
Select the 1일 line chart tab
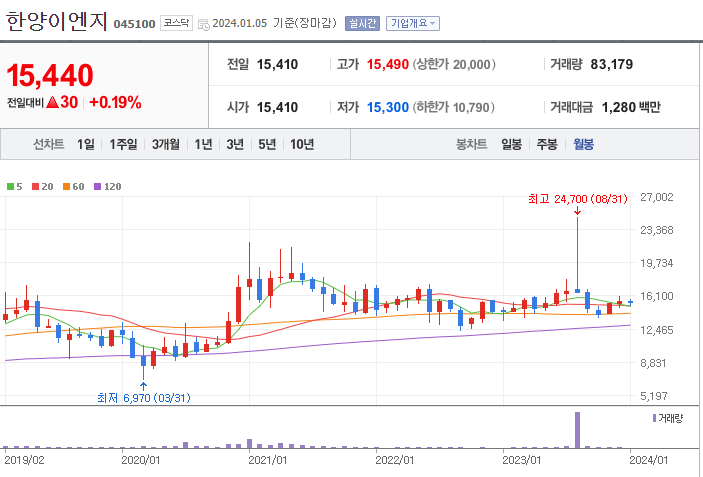[86, 144]
